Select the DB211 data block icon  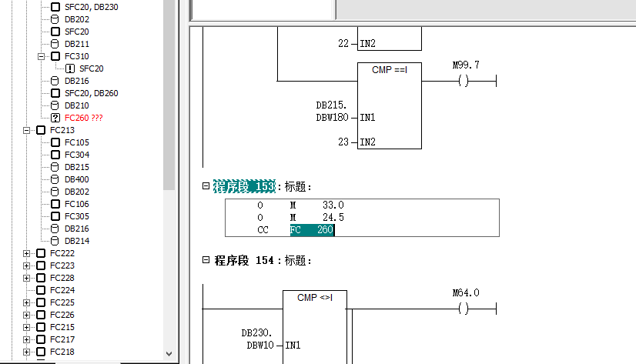click(55, 44)
